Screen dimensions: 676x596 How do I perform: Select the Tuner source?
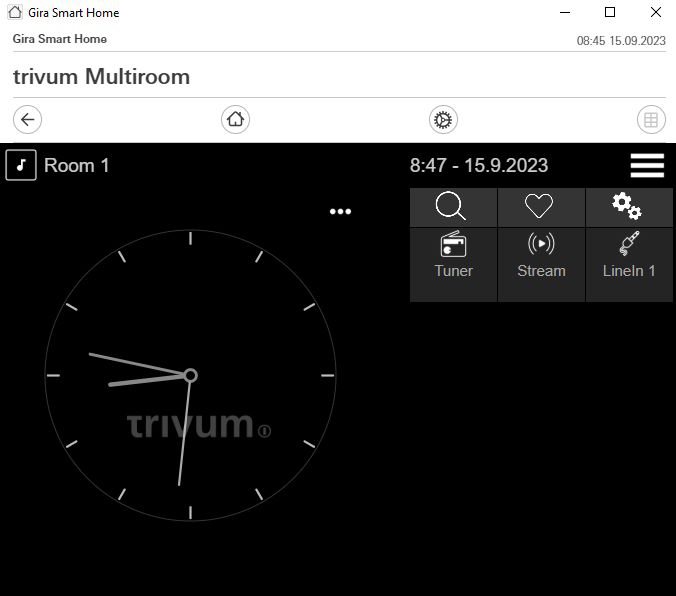453,264
